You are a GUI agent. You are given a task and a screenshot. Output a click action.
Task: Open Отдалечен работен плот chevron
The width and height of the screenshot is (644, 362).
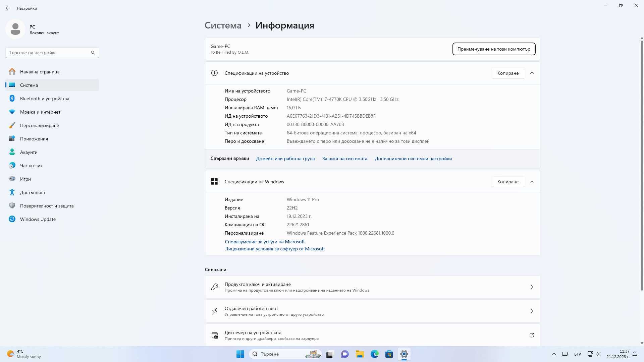click(532, 311)
